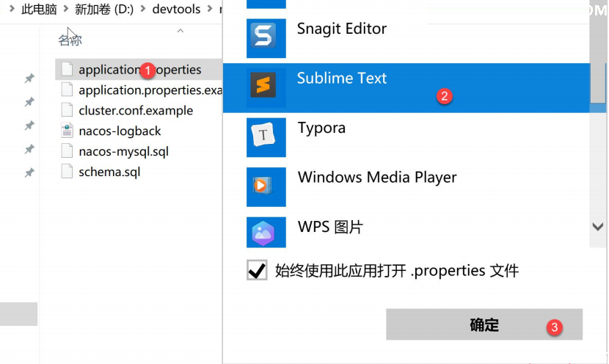Choose the Snagit Editor label
Screen dimensions: 609x364
point(342,29)
